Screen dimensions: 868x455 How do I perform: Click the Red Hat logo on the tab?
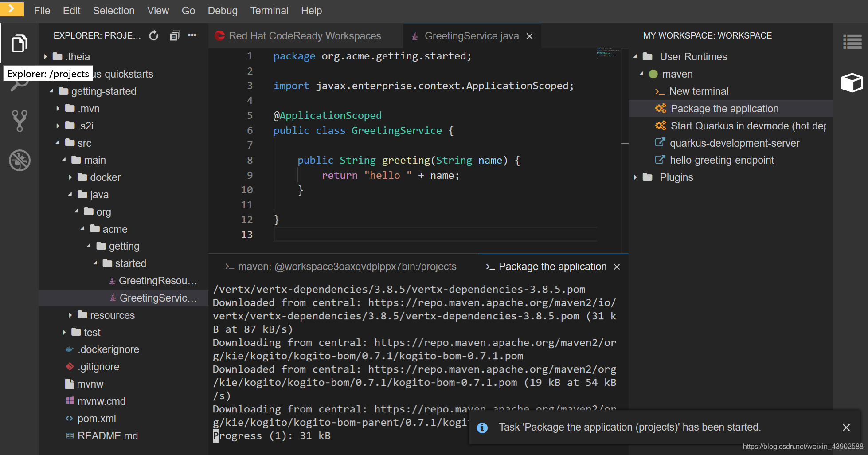click(x=219, y=36)
